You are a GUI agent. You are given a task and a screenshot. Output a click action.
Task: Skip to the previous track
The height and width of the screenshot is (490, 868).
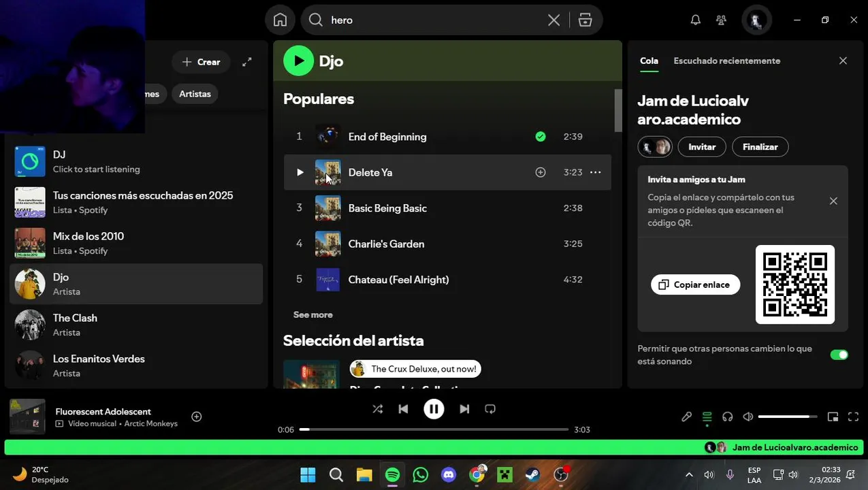403,409
